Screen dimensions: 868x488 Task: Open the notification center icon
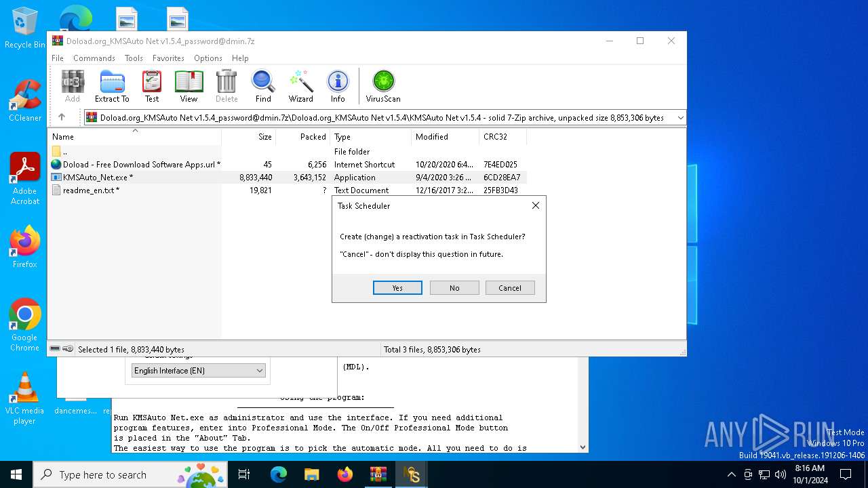click(x=846, y=474)
